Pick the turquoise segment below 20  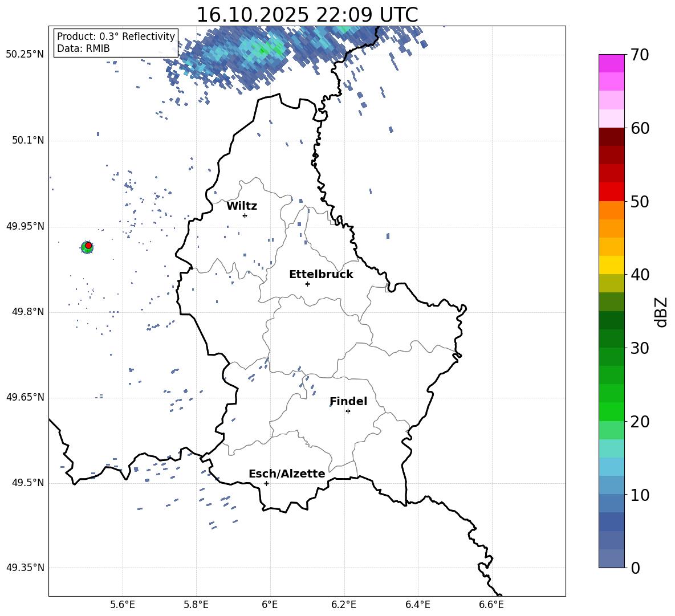612,448
